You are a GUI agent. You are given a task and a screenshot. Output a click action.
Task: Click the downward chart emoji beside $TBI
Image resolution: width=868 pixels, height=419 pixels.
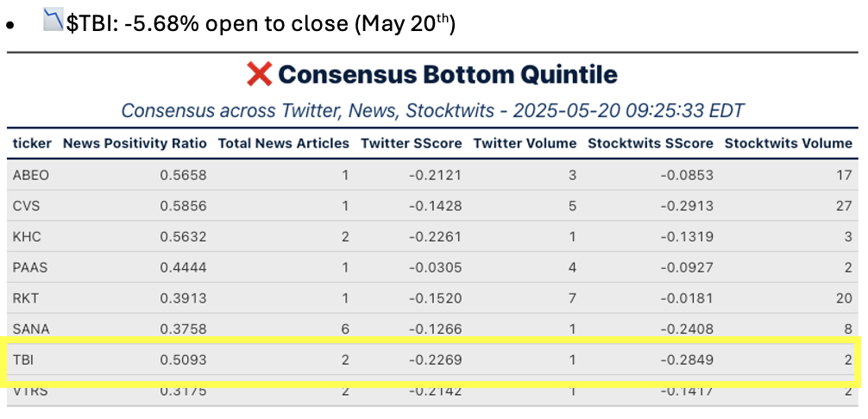click(x=53, y=22)
